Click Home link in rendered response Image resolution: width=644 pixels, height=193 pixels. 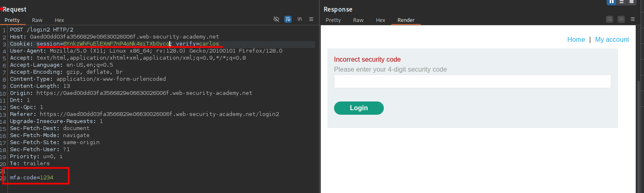[576, 40]
